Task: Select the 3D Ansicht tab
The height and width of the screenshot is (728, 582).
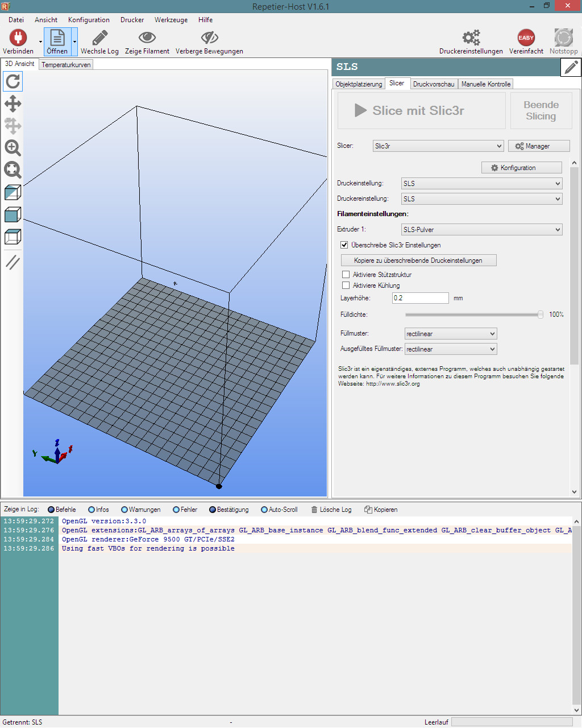Action: point(19,64)
